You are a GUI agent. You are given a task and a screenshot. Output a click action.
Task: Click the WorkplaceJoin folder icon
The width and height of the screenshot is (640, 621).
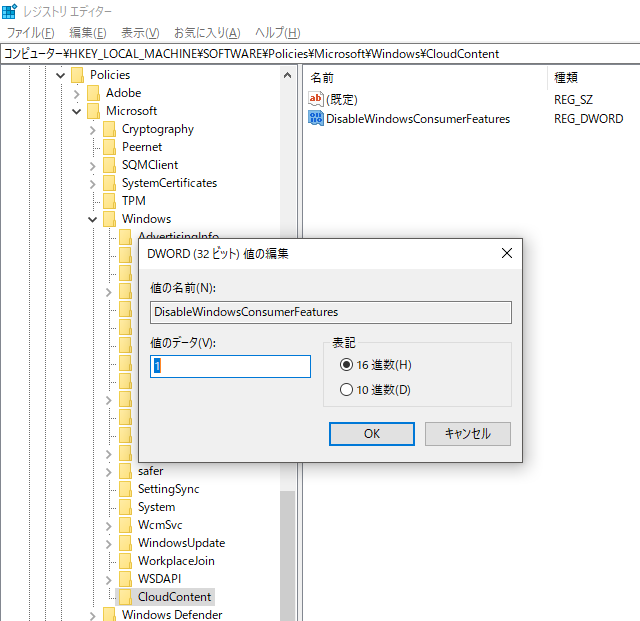point(125,561)
